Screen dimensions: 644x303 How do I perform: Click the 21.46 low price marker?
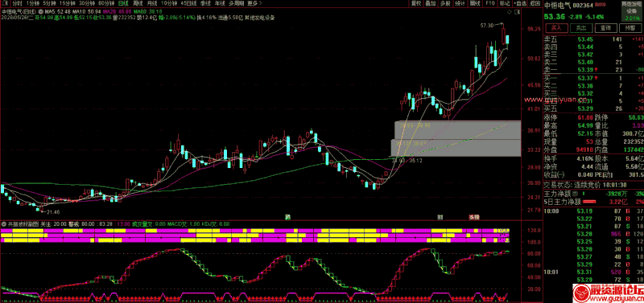tap(53, 212)
